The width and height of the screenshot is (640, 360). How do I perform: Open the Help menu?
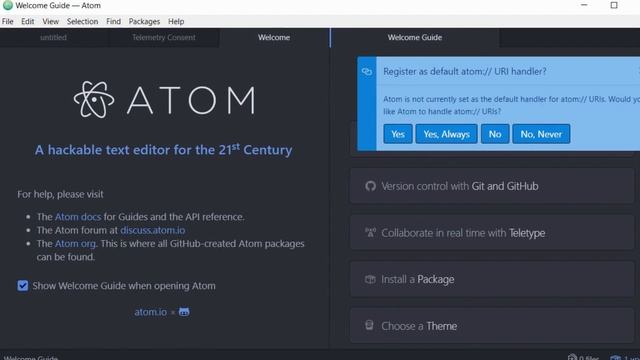point(176,21)
